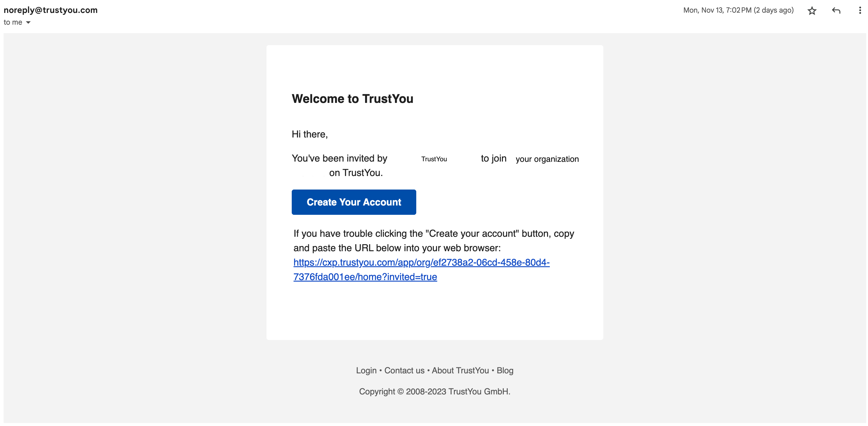Viewport: 868px width, 426px height.
Task: Open the three-dot more options menu
Action: click(x=860, y=11)
